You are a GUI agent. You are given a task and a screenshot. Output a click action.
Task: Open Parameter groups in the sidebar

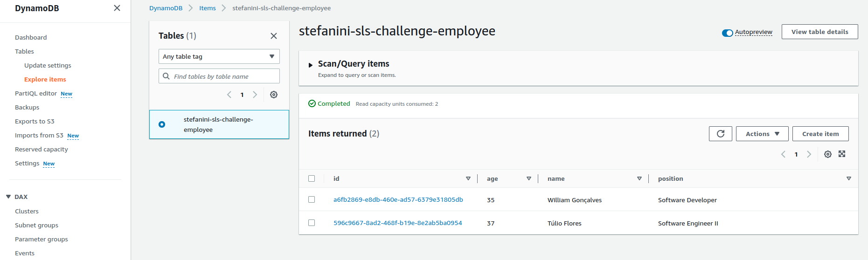[42, 239]
